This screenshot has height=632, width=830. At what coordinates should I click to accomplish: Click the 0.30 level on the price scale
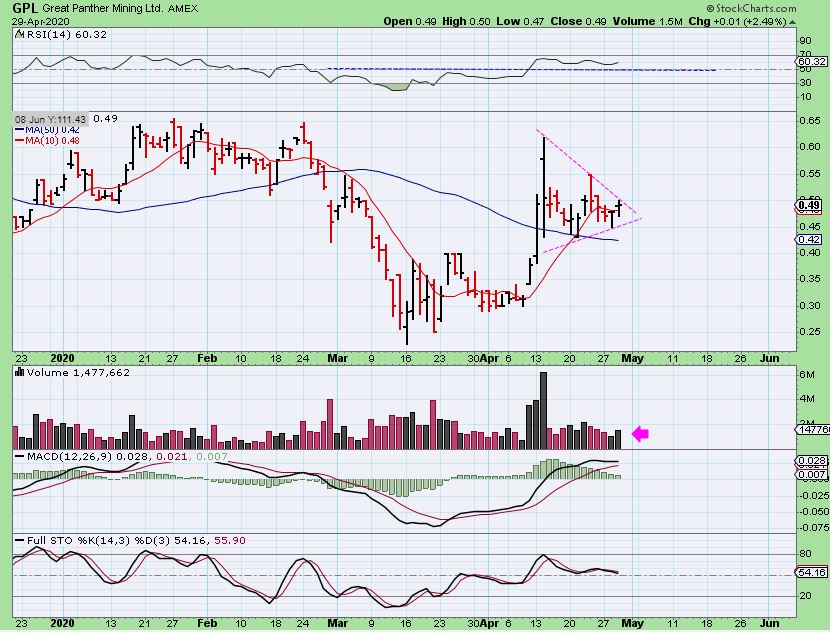click(810, 305)
